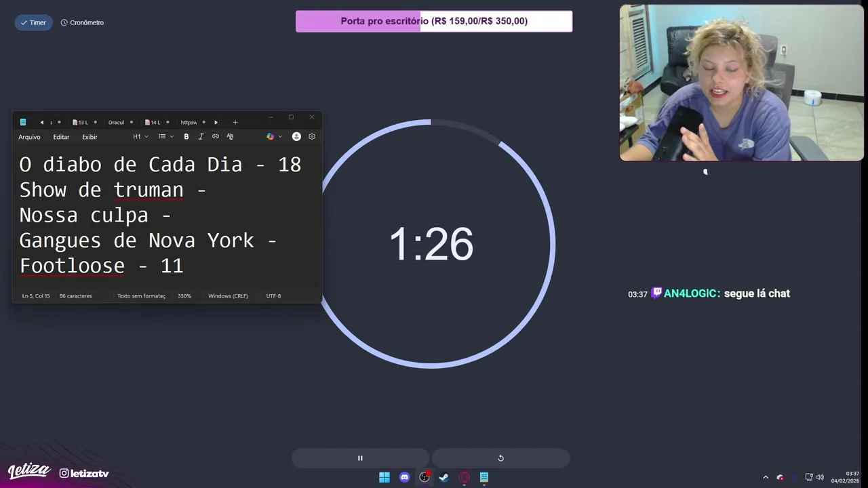This screenshot has width=868, height=488.
Task: Switch to Cronômetro mode
Action: pyautogui.click(x=82, y=22)
